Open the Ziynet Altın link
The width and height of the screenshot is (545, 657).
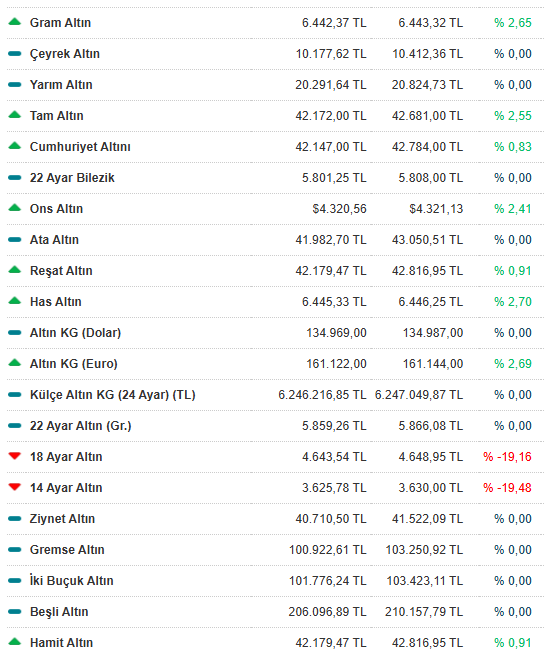pyautogui.click(x=62, y=519)
